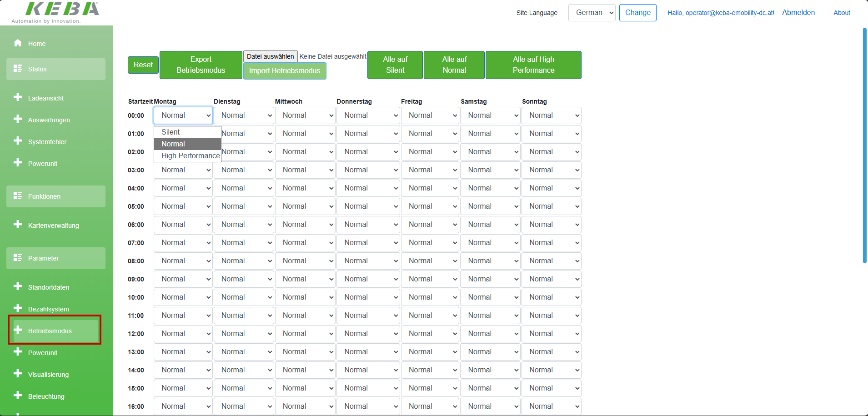This screenshot has width=868, height=416.
Task: Open Dienstag 14:00 mode dropdown
Action: pos(244,370)
